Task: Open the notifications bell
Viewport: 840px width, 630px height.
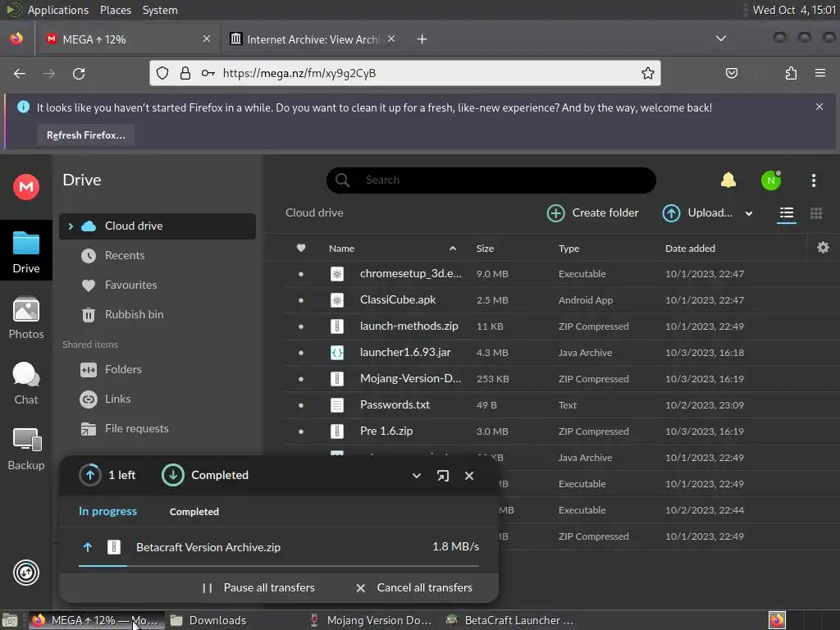Action: point(728,180)
